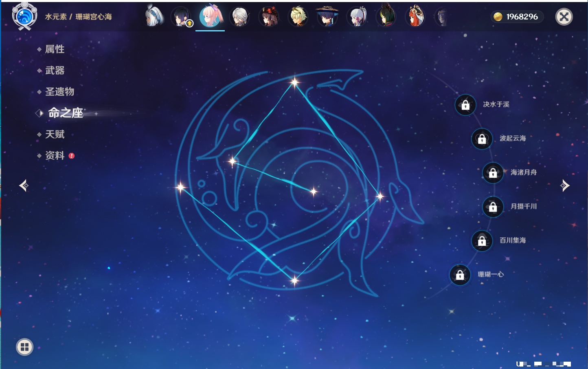The height and width of the screenshot is (369, 588).
Task: Select the avatar with the yellow upgrade arrow
Action: 182,17
